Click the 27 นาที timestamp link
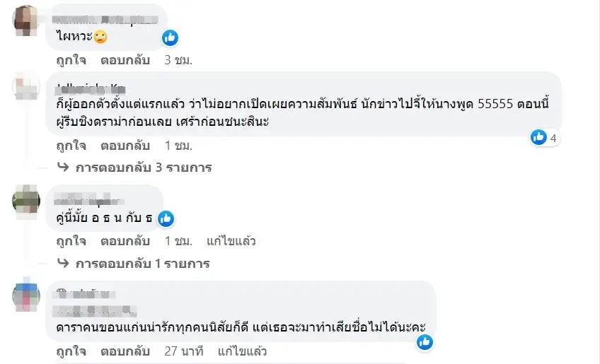This screenshot has width=600, height=364. pos(183,351)
